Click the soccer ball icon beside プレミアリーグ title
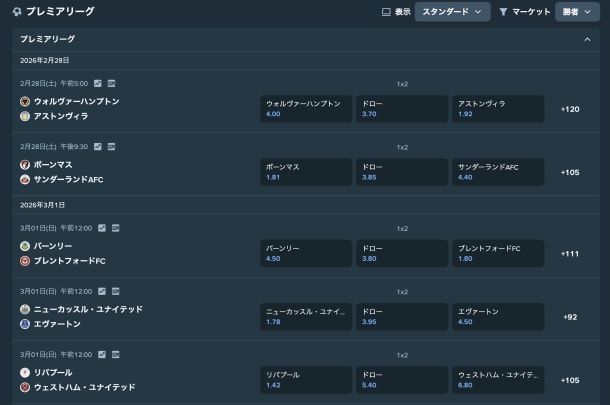The image size is (610, 405). point(17,12)
